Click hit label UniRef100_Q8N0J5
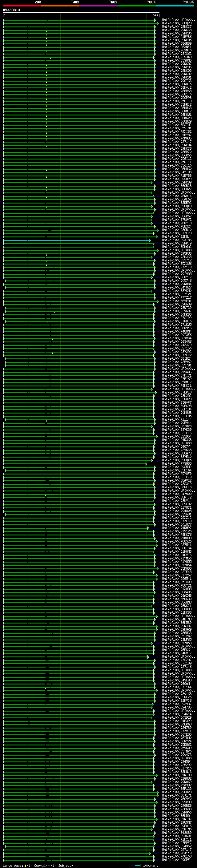197x868 pixels. click(177, 85)
